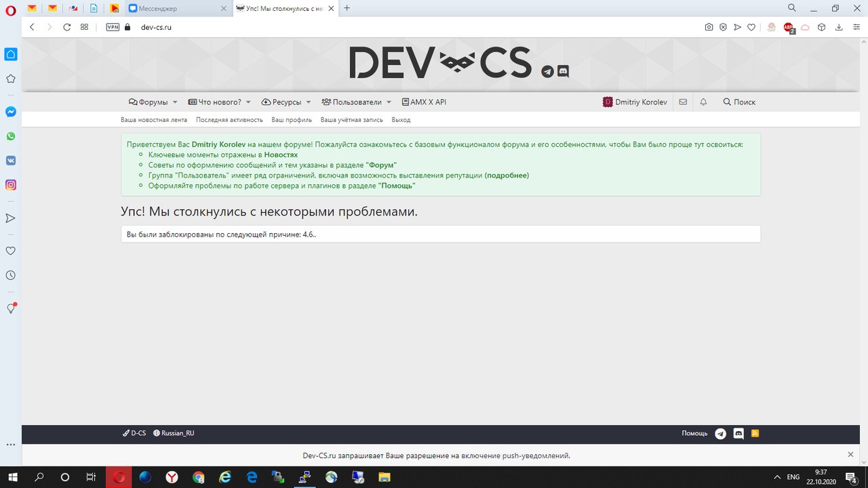The image size is (868, 488).
Task: Open the private messages envelope
Action: pos(683,102)
